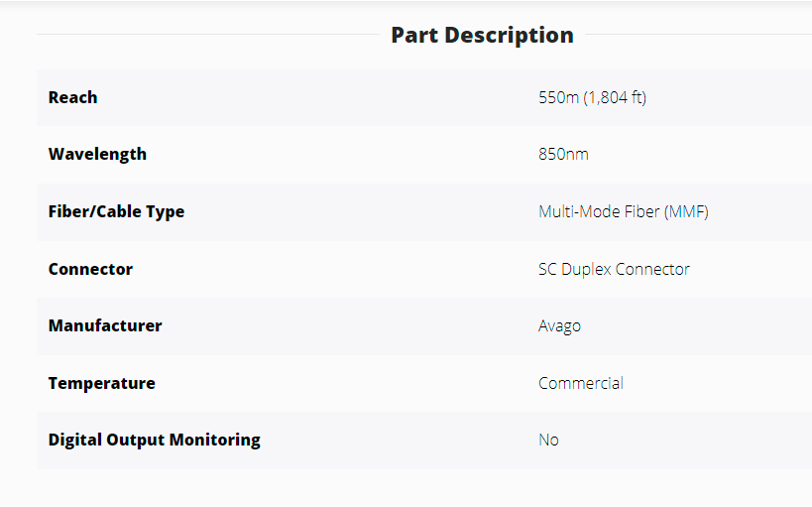This screenshot has width=812, height=507.
Task: Click the Avago manufacturer value
Action: pyautogui.click(x=559, y=325)
